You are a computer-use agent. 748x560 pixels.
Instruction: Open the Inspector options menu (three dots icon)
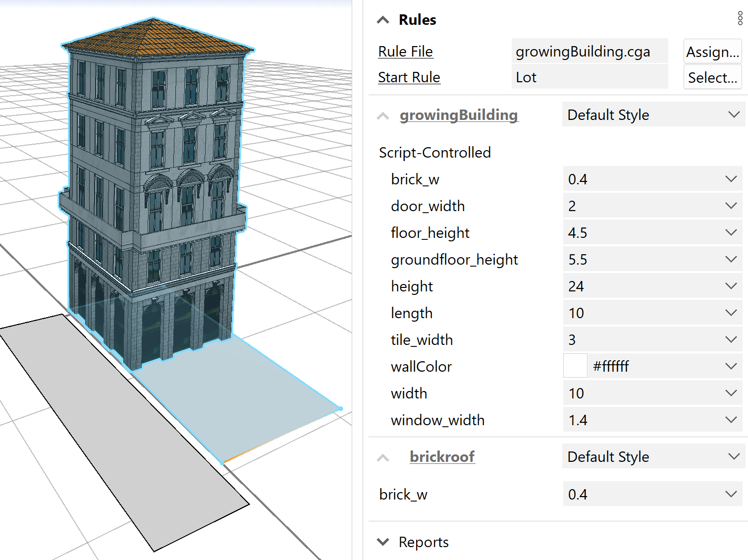point(740,19)
